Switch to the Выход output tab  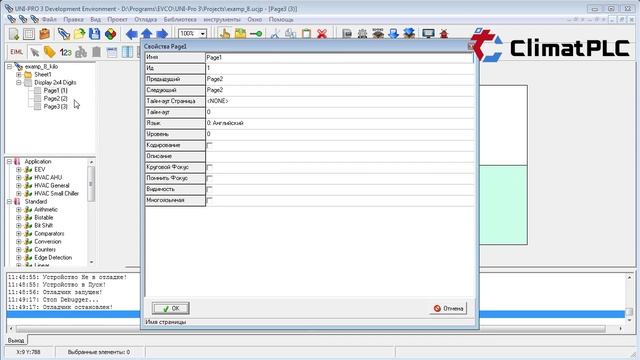pyautogui.click(x=16, y=340)
